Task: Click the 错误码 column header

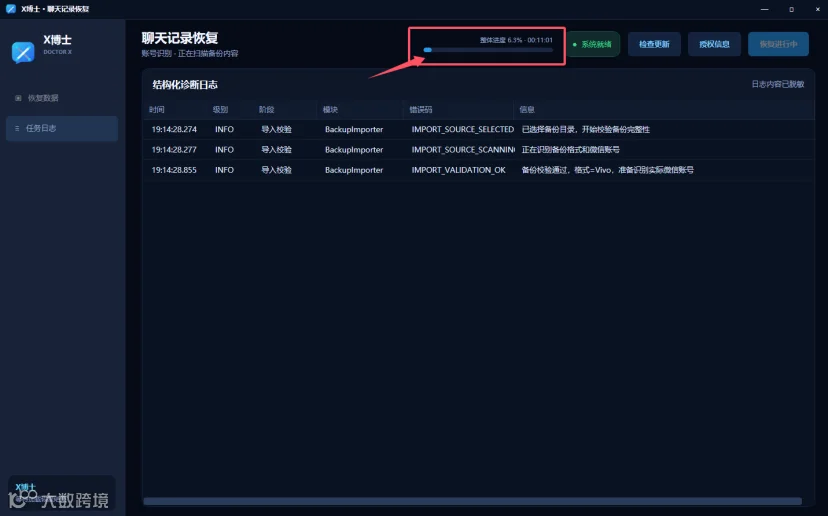Action: [421, 110]
